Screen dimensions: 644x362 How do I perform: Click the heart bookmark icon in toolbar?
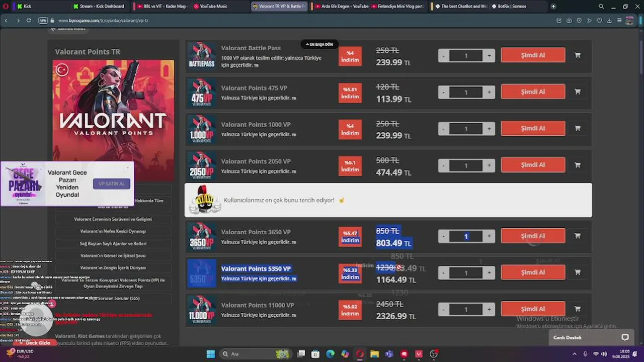coord(599,21)
